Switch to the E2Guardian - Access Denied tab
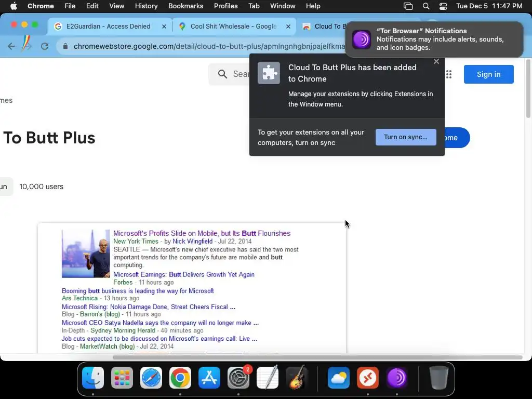532x399 pixels. point(108,26)
